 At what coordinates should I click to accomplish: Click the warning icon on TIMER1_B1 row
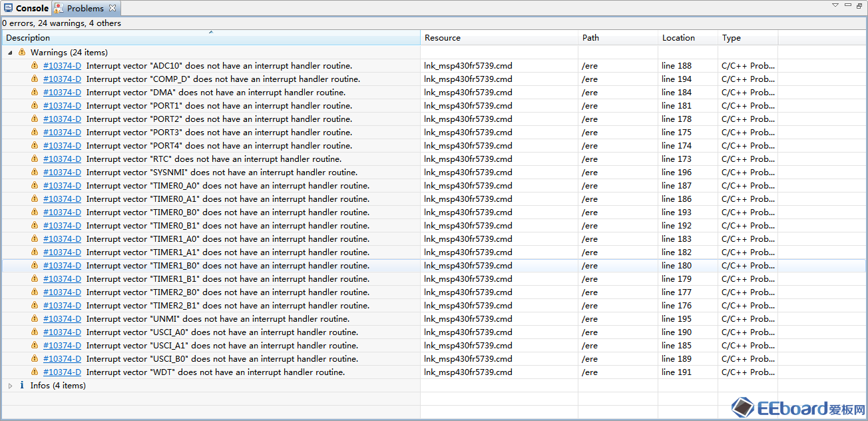click(x=35, y=278)
